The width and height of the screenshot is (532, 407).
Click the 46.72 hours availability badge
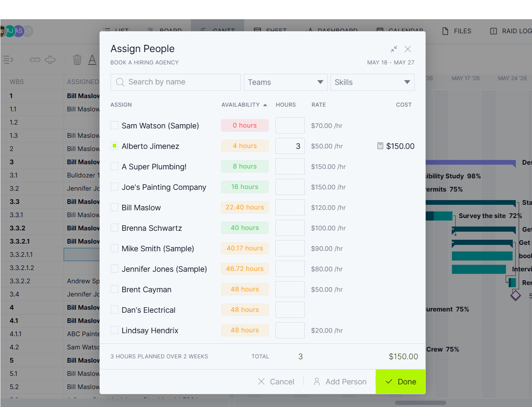tap(245, 269)
